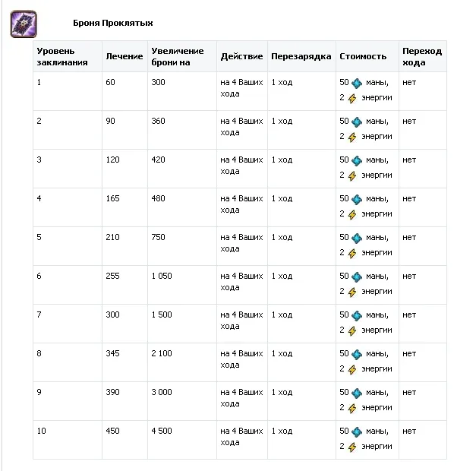Click the mana icon in level 1 row
This screenshot has width=476, height=471.
click(x=357, y=82)
